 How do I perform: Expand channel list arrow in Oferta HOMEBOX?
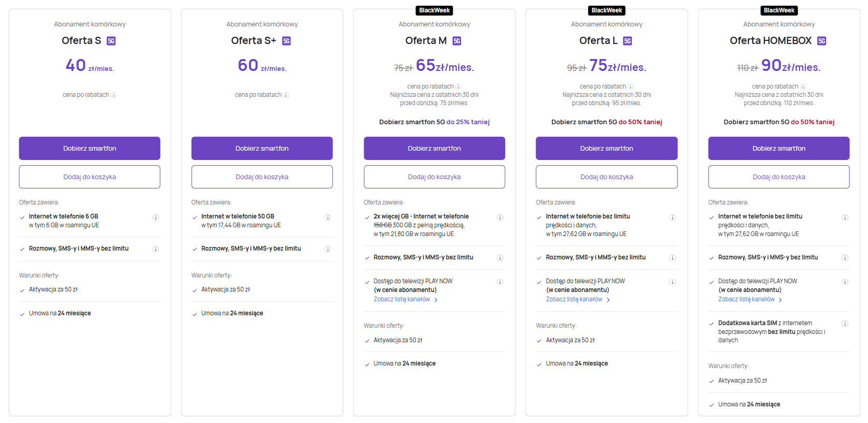[780, 300]
